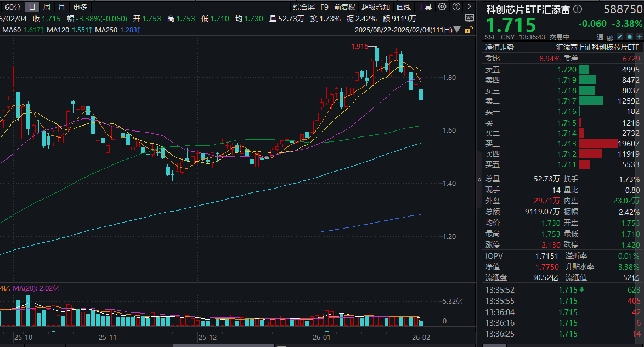The height and width of the screenshot is (347, 644).
Task: Open 更多 periods menu
Action: [x=80, y=7]
